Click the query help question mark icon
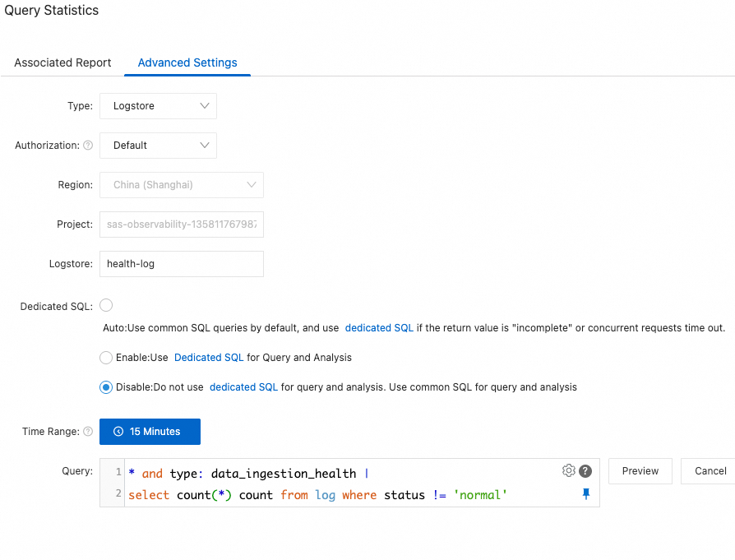This screenshot has width=735, height=560. pos(585,471)
